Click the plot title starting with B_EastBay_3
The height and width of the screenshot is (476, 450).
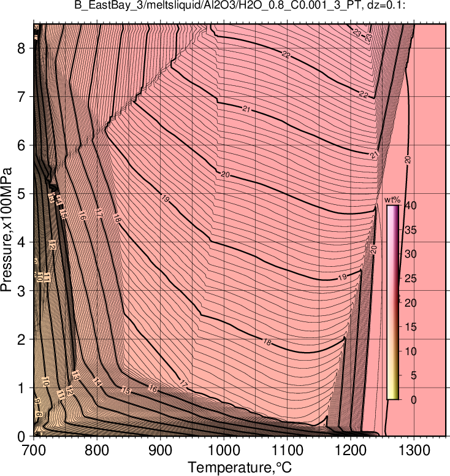click(x=240, y=5)
